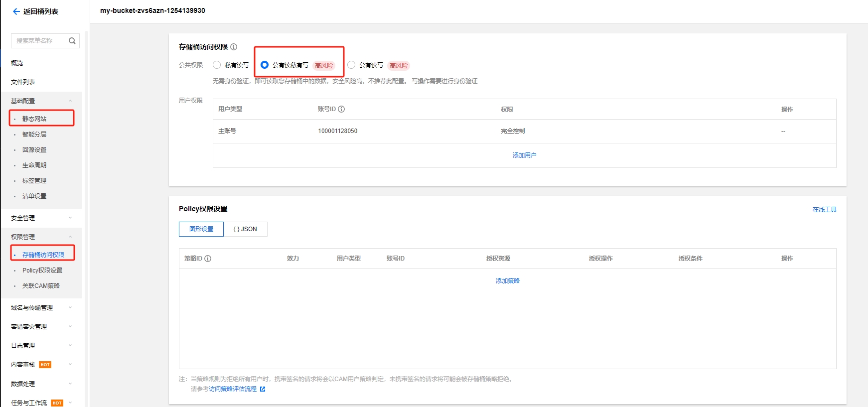Click the 授权资源 column header
The height and width of the screenshot is (407, 868).
(x=498, y=259)
